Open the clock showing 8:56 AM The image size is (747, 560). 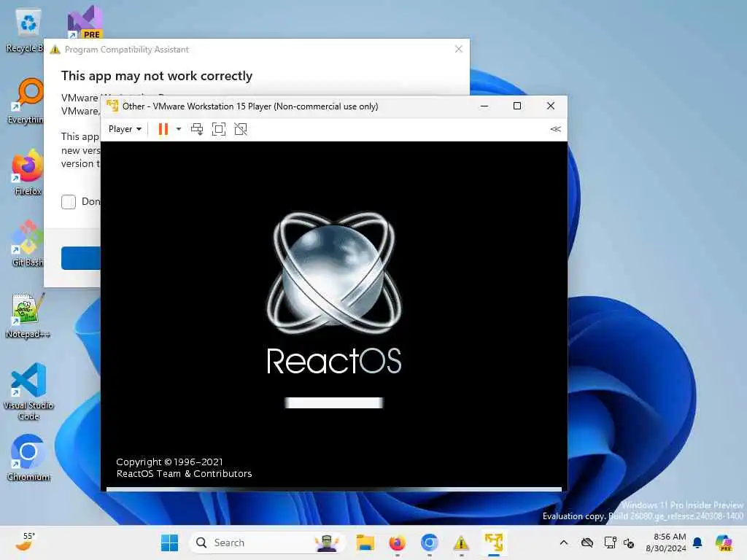(666, 542)
